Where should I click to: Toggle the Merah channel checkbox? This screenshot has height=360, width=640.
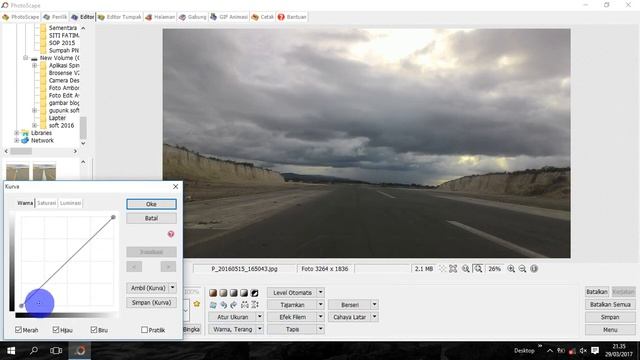pos(18,329)
